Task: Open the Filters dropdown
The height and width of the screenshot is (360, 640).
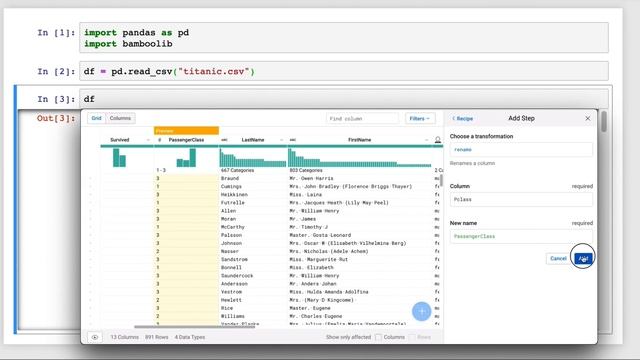Action: 420,119
